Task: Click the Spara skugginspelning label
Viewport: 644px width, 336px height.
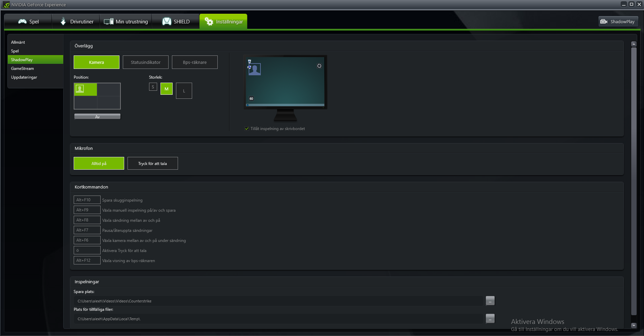Action: tap(122, 200)
